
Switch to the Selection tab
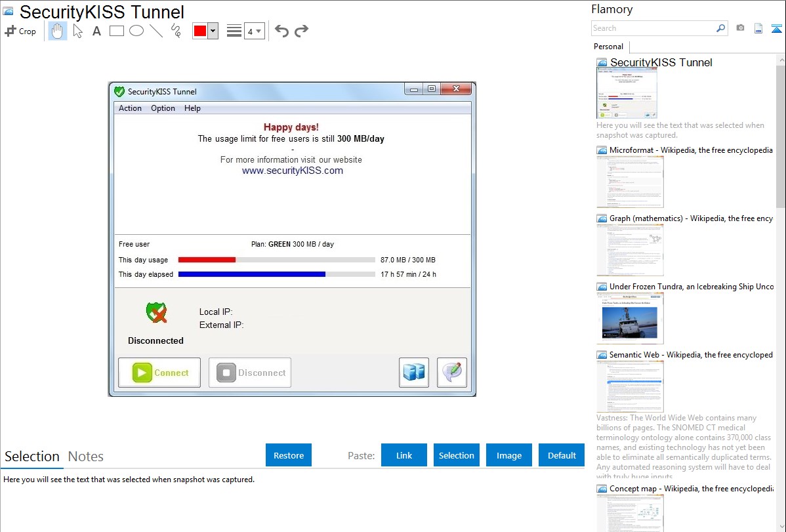pos(32,457)
